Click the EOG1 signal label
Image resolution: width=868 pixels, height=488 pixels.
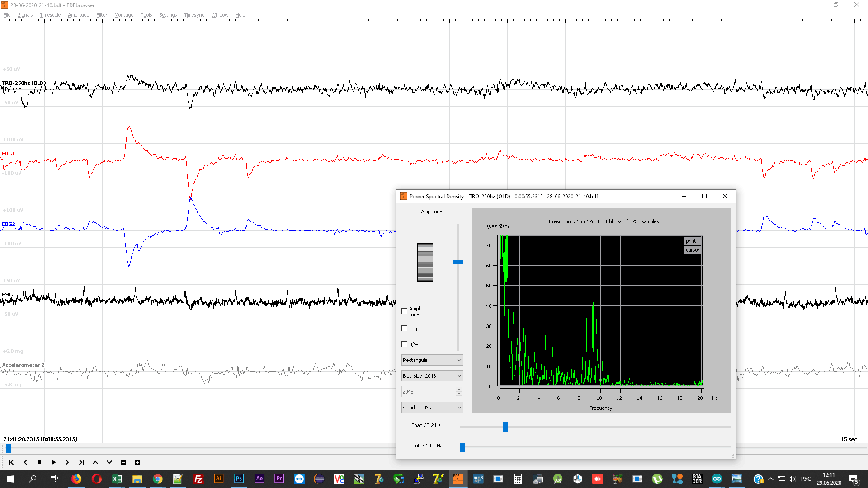click(x=8, y=154)
